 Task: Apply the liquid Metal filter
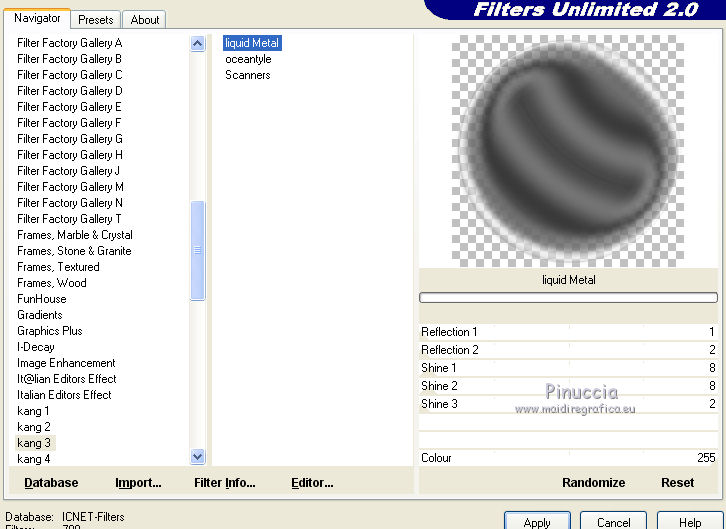[537, 522]
